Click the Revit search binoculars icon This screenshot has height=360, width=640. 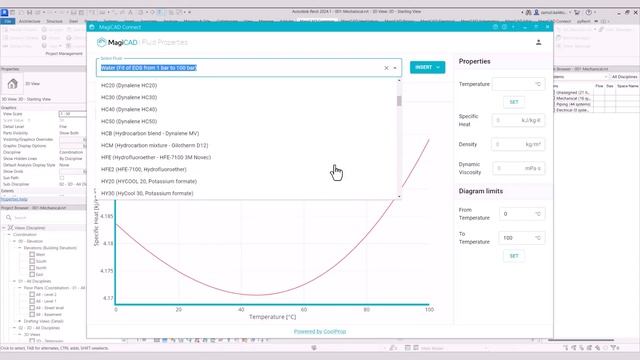point(529,13)
